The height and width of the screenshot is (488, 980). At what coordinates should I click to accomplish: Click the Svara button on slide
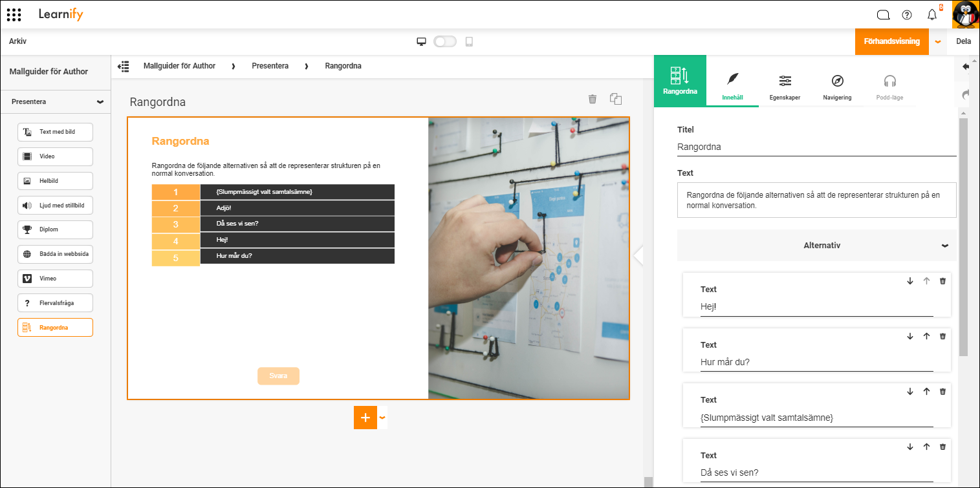(278, 376)
